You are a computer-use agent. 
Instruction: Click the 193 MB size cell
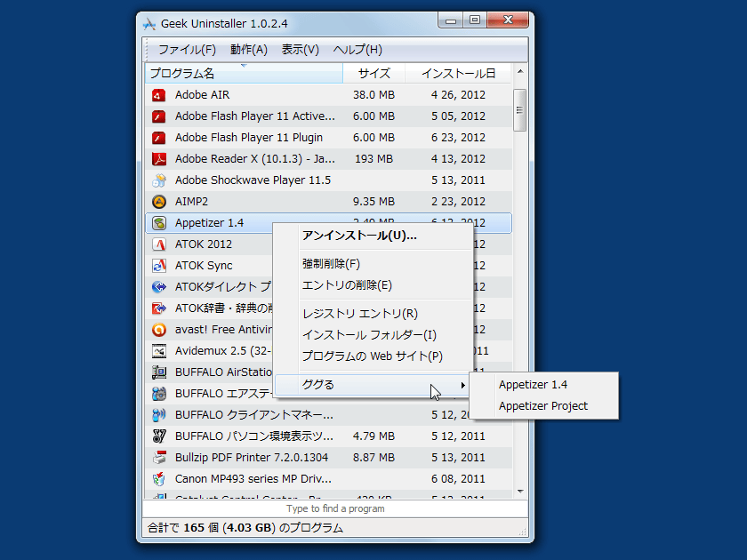coord(374,159)
